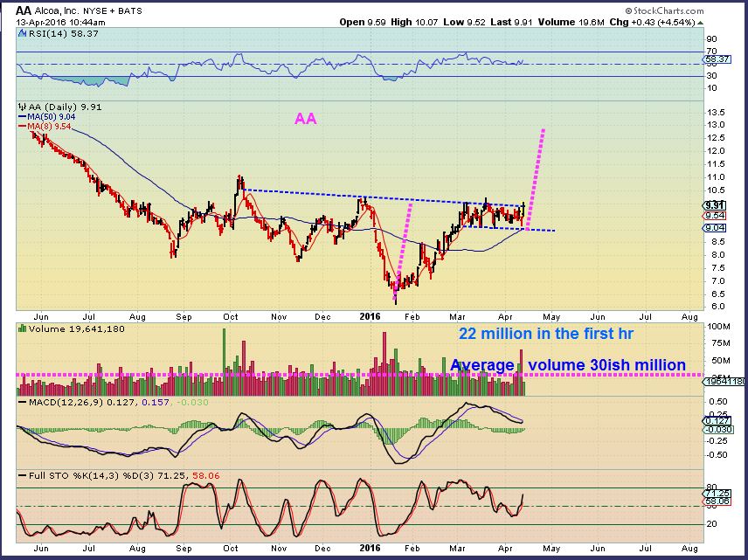The width and height of the screenshot is (748, 560).
Task: Click the 'Low 9.52' quote value
Action: [464, 23]
